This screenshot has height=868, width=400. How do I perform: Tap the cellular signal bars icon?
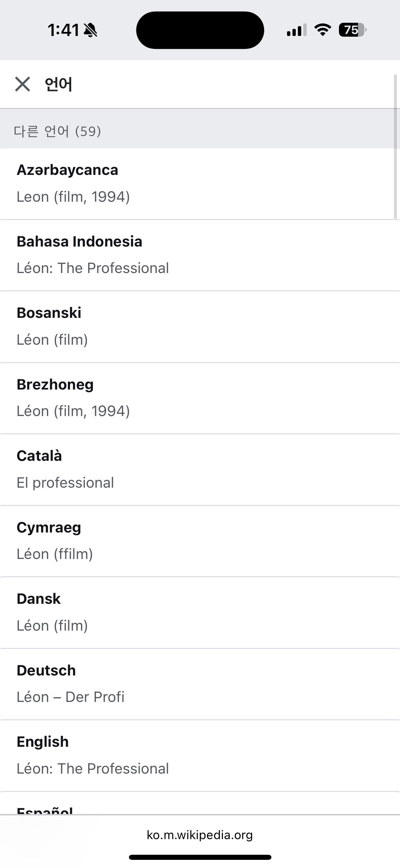pyautogui.click(x=297, y=30)
